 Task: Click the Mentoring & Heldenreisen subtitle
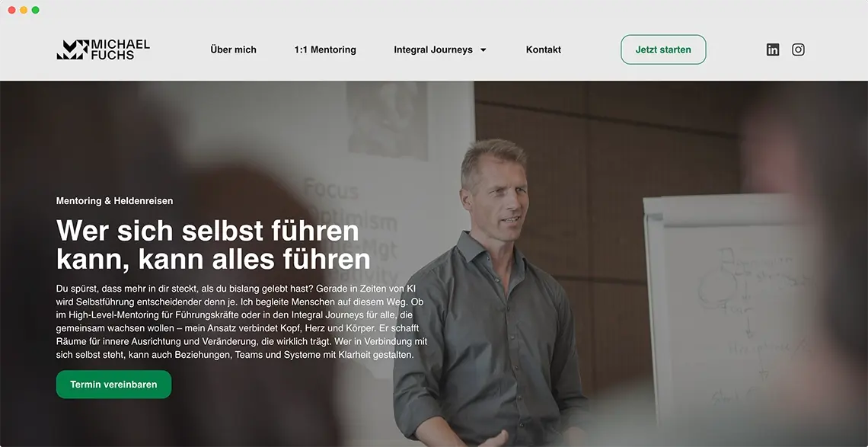coord(114,201)
